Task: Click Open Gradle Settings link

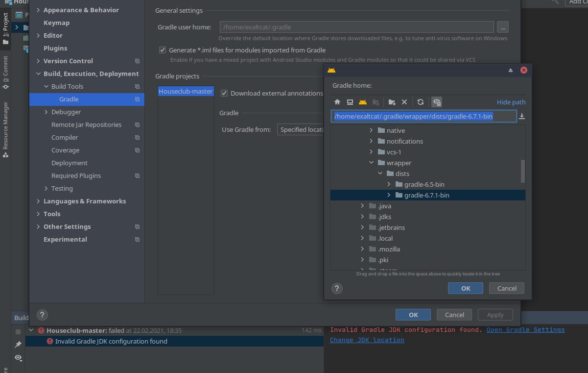Action: tap(525, 330)
